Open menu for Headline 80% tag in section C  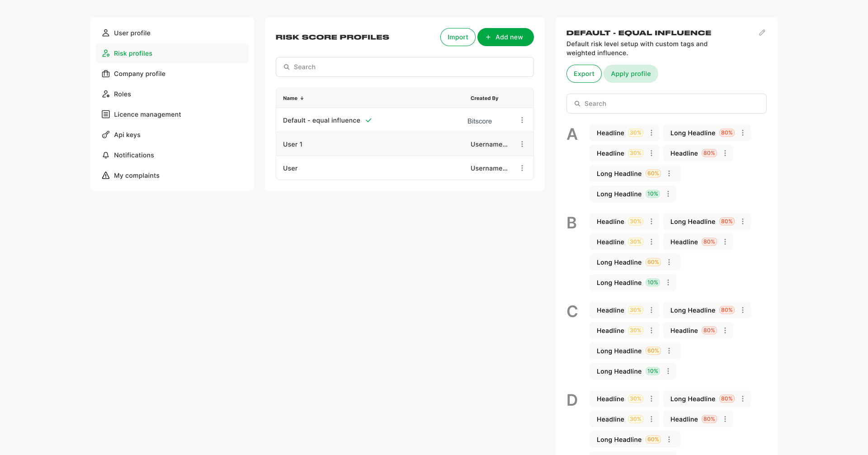[x=725, y=331]
